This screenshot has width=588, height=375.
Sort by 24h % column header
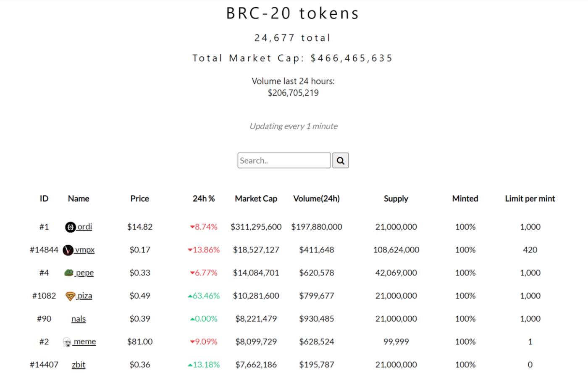204,199
